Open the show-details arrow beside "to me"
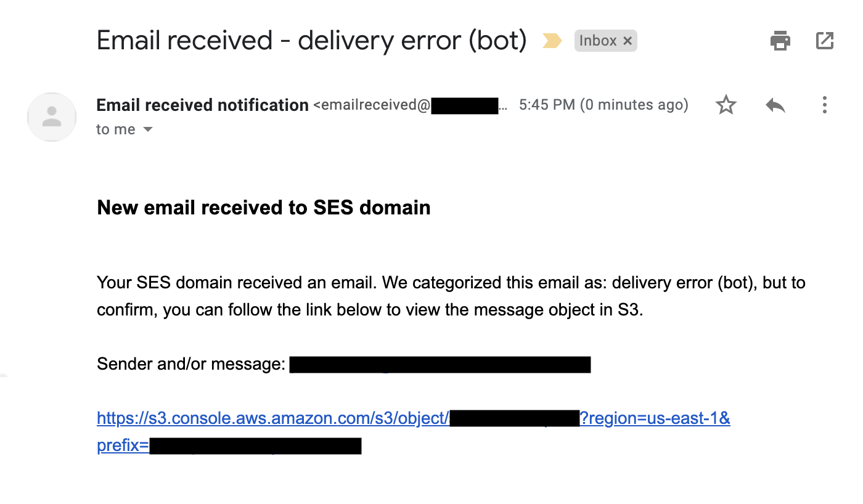 point(147,129)
